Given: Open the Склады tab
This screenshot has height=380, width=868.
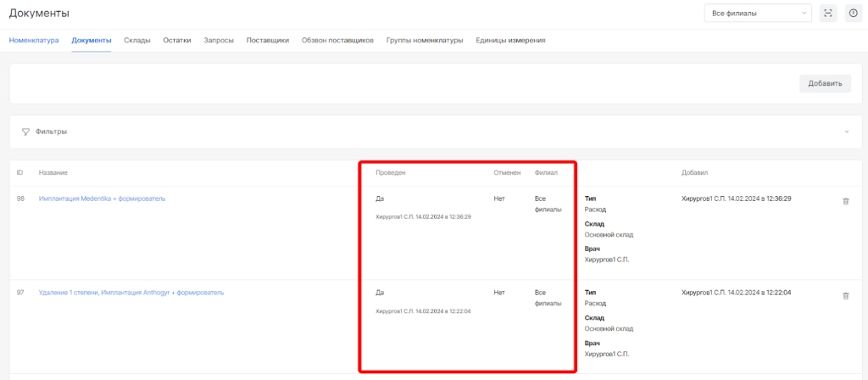Looking at the screenshot, I should click(137, 40).
